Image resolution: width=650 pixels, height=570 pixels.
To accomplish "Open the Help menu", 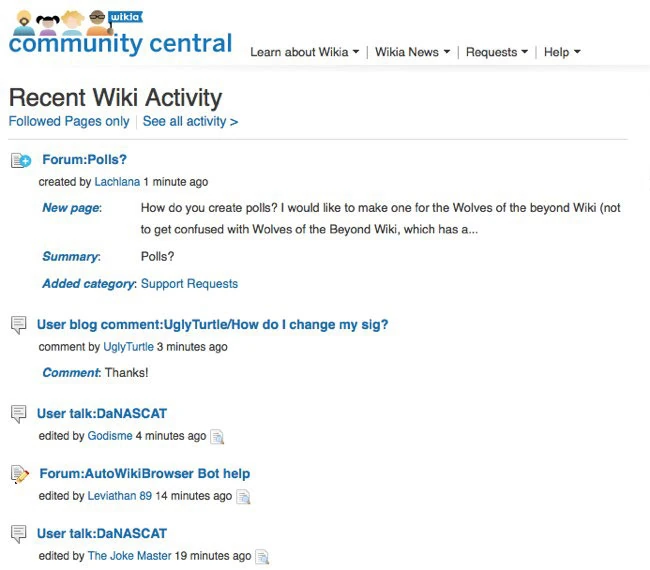I will 562,52.
